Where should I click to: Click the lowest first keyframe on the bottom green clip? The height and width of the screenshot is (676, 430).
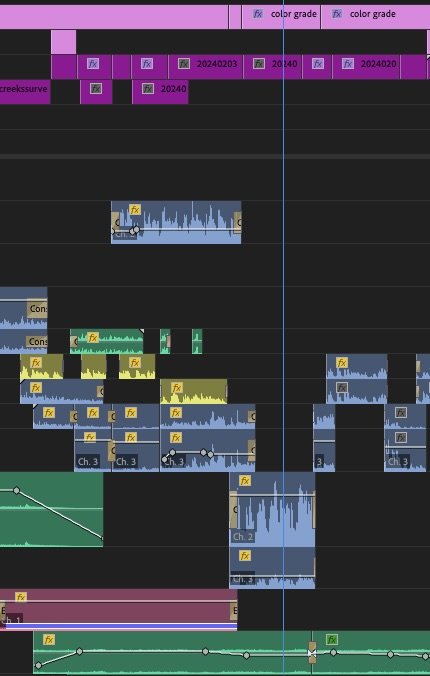pos(38,665)
